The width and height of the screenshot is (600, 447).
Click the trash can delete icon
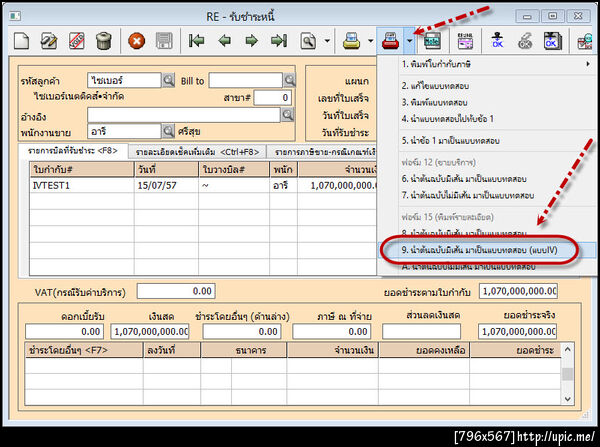pyautogui.click(x=104, y=41)
